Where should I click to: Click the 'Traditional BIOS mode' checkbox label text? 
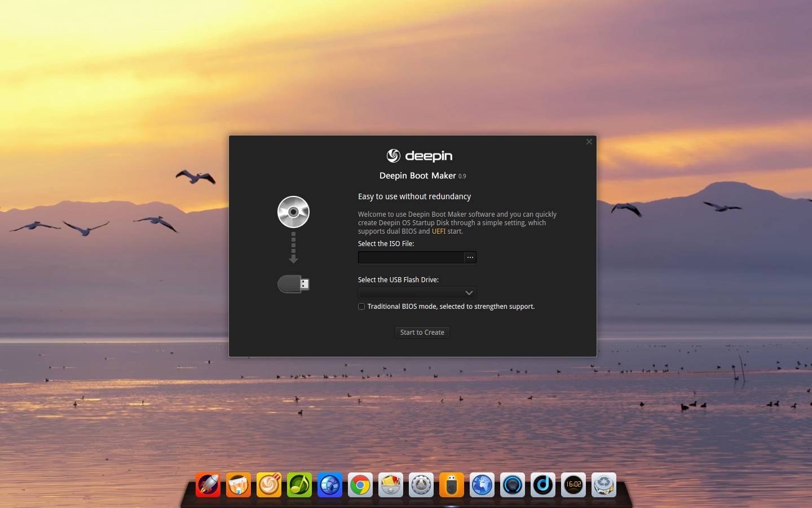pyautogui.click(x=451, y=306)
